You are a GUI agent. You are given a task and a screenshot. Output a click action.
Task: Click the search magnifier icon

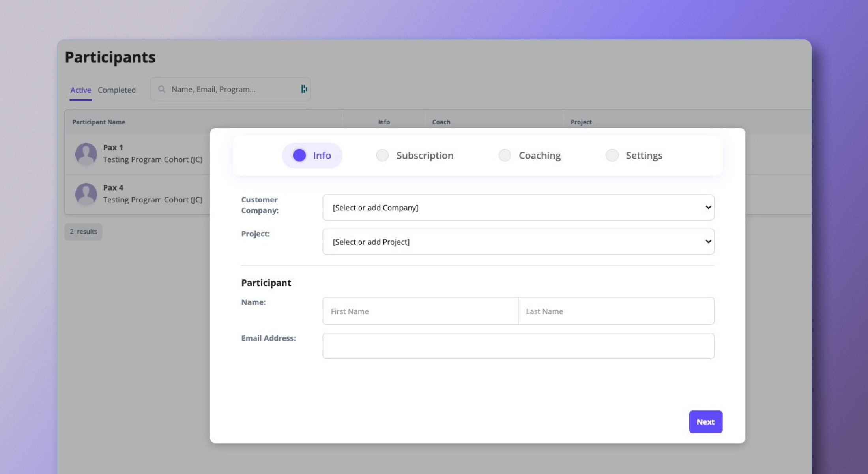(x=162, y=89)
